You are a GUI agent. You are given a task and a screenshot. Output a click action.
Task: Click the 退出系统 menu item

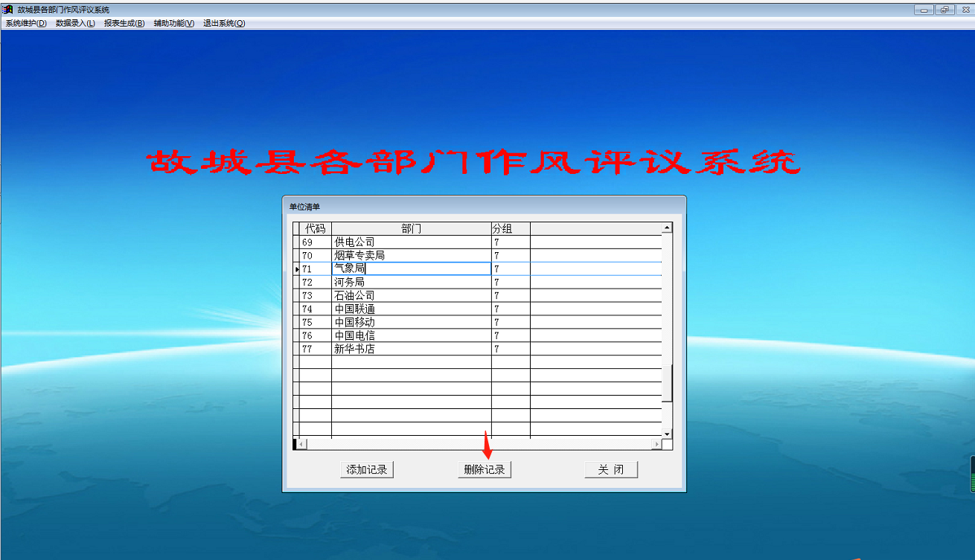pyautogui.click(x=223, y=23)
